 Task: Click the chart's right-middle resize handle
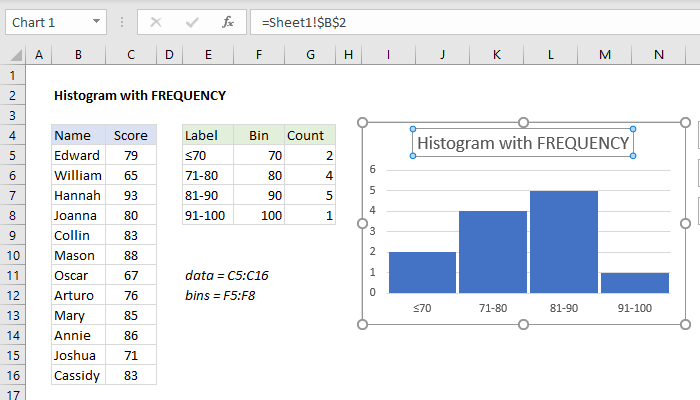click(x=685, y=223)
